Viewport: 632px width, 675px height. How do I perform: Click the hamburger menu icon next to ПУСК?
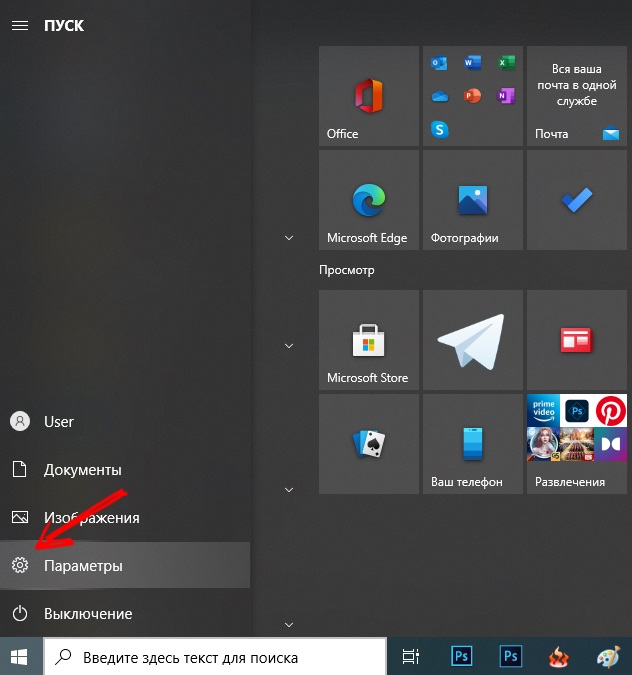(x=20, y=25)
